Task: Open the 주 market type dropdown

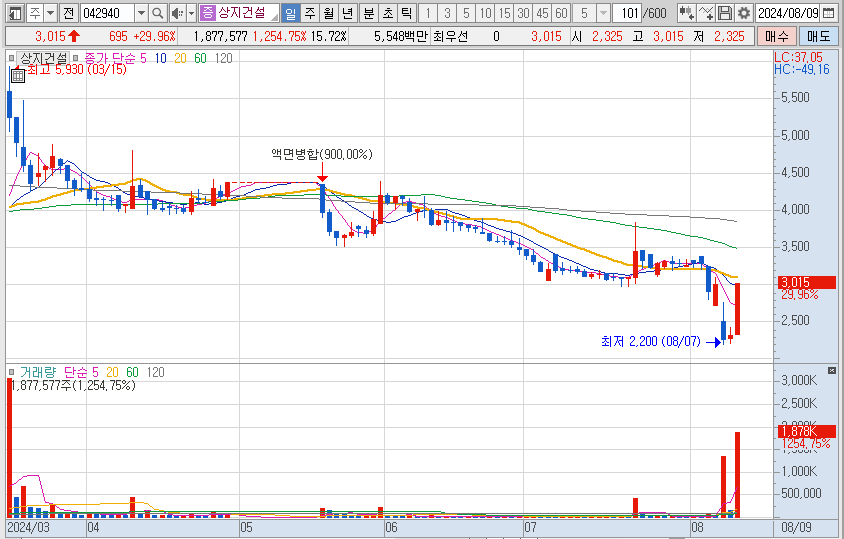Action: (51, 13)
